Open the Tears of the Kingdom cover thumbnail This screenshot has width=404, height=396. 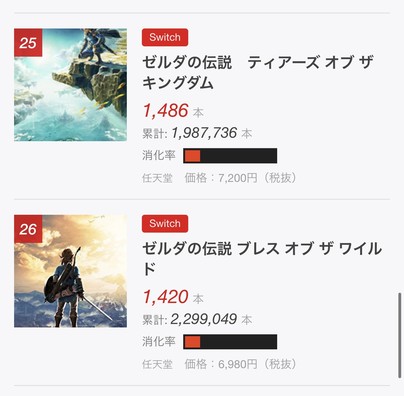(70, 85)
